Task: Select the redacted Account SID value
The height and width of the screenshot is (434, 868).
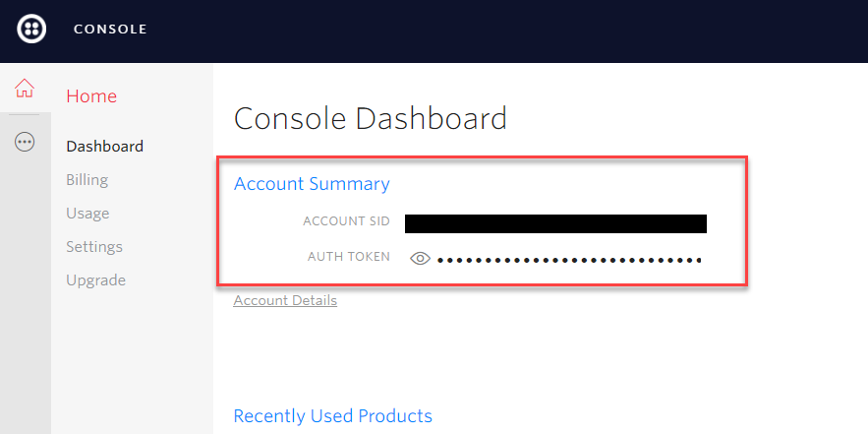Action: (x=555, y=223)
